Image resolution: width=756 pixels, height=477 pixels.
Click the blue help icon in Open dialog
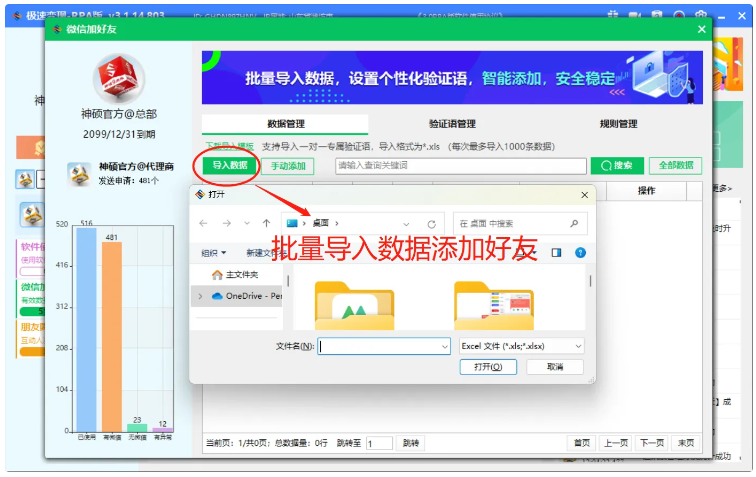pos(580,253)
